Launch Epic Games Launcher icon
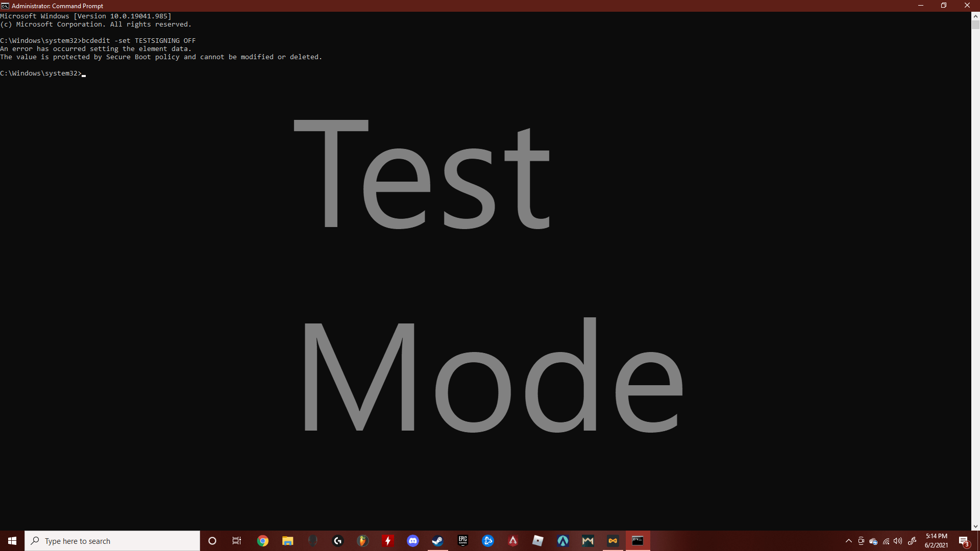This screenshot has height=551, width=980. [x=463, y=541]
